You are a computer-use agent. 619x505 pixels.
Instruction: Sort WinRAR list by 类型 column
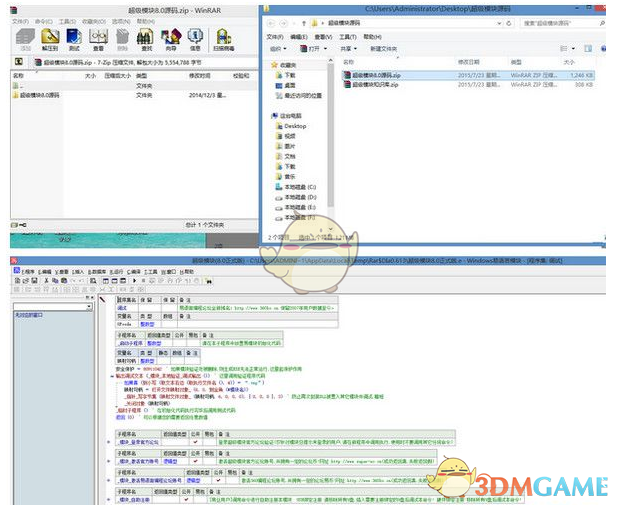[141, 75]
